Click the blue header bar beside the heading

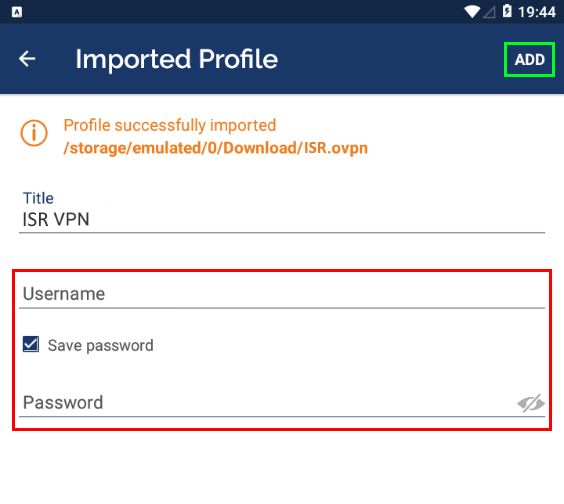tap(388, 59)
